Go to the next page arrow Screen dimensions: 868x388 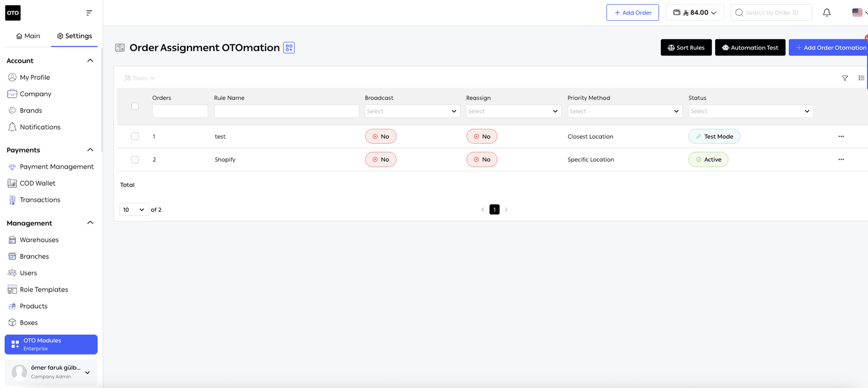506,210
